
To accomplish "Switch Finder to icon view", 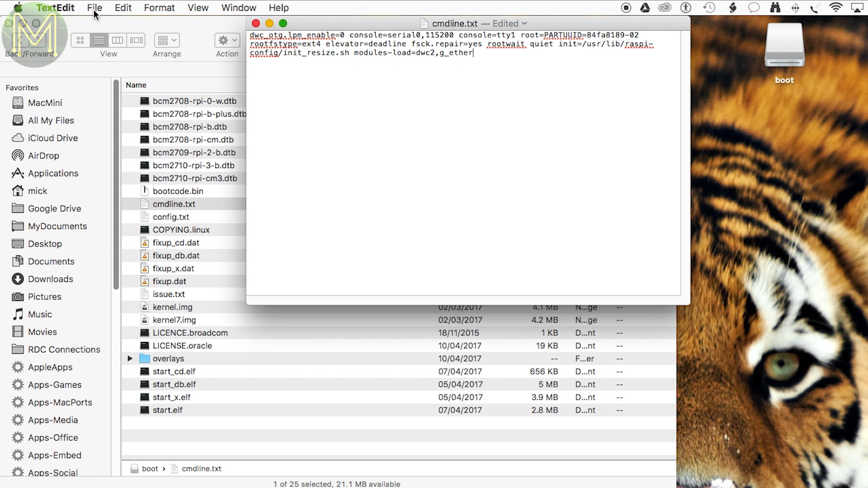I will click(80, 40).
